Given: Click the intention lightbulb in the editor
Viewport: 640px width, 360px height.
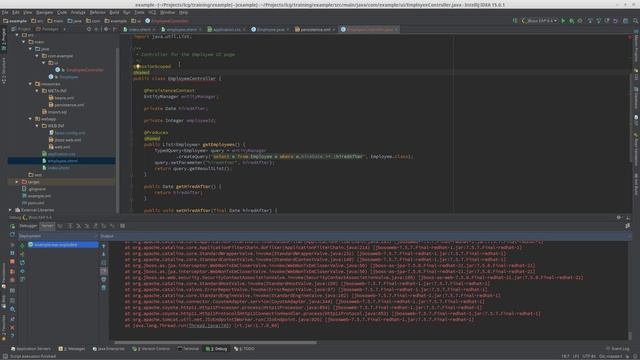Looking at the screenshot, I should [138, 66].
